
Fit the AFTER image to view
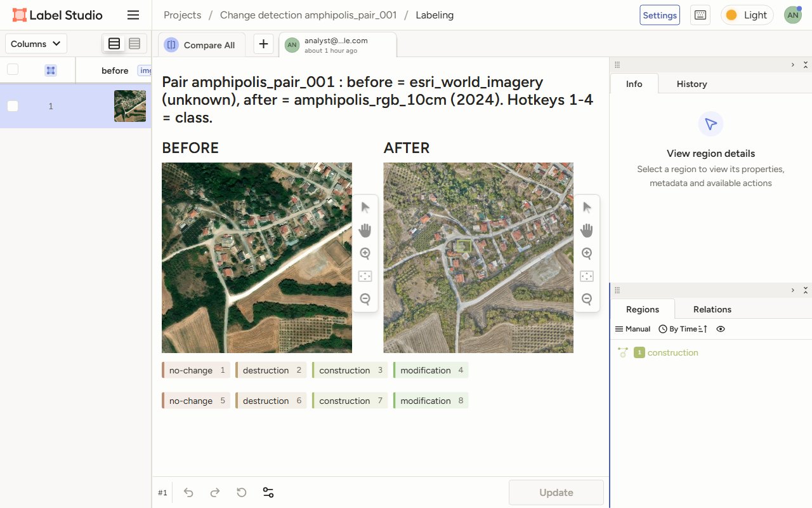(587, 276)
